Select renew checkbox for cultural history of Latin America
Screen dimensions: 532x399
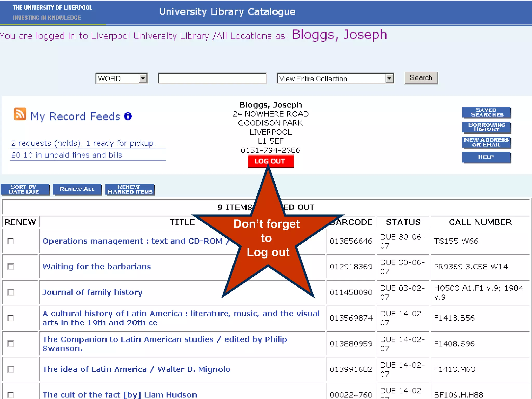pyautogui.click(x=11, y=318)
